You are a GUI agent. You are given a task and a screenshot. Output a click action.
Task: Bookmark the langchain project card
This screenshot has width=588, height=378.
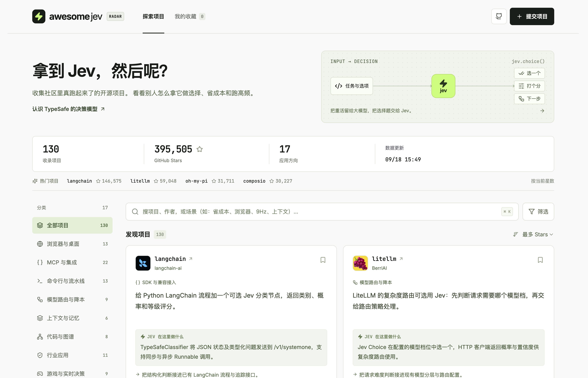click(323, 260)
